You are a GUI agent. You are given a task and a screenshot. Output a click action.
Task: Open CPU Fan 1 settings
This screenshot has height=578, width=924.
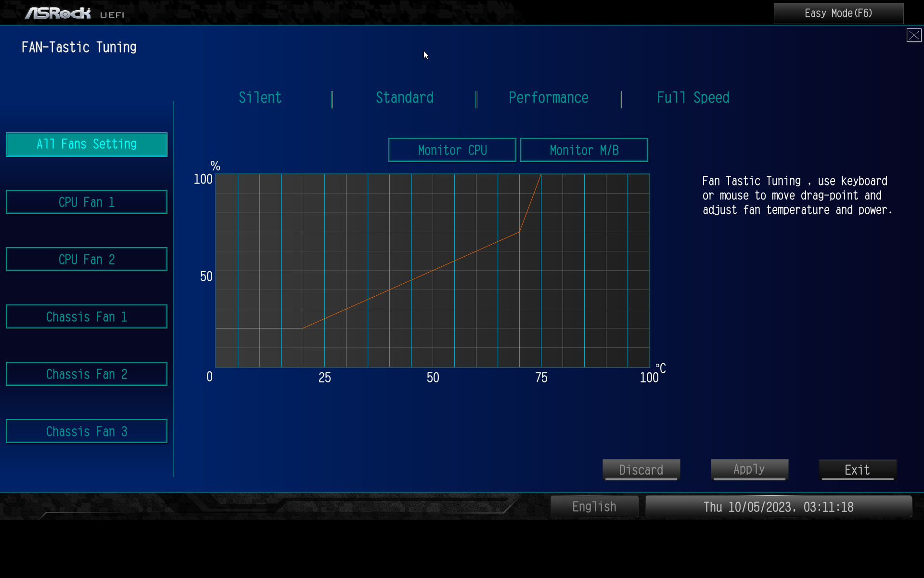(87, 202)
